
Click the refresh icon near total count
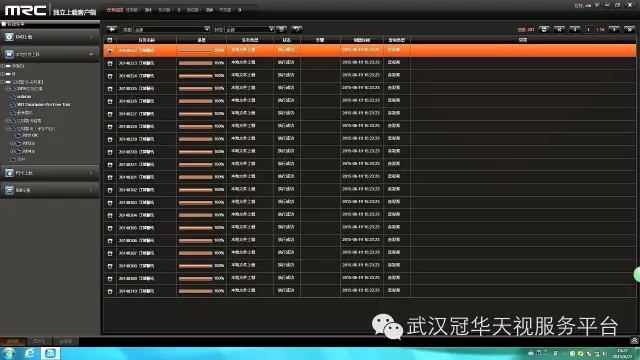tap(544, 29)
